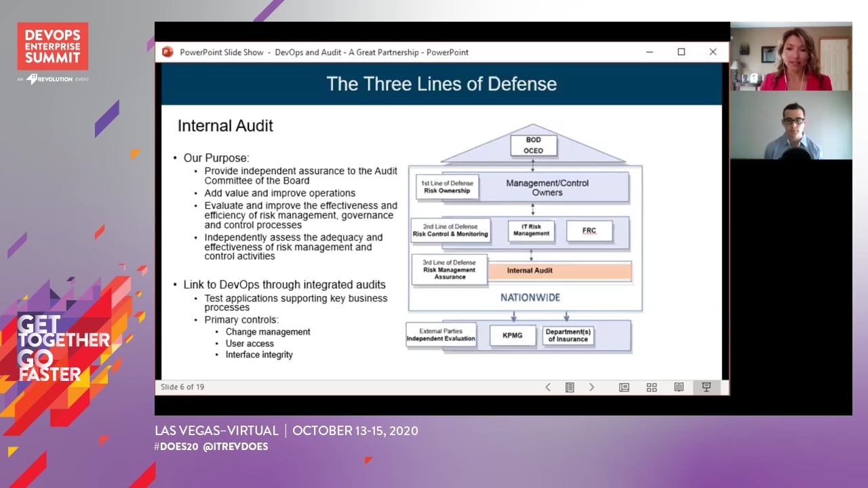This screenshot has height=488, width=868.
Task: Click the 'Interface integrity' bullet
Action: [259, 355]
